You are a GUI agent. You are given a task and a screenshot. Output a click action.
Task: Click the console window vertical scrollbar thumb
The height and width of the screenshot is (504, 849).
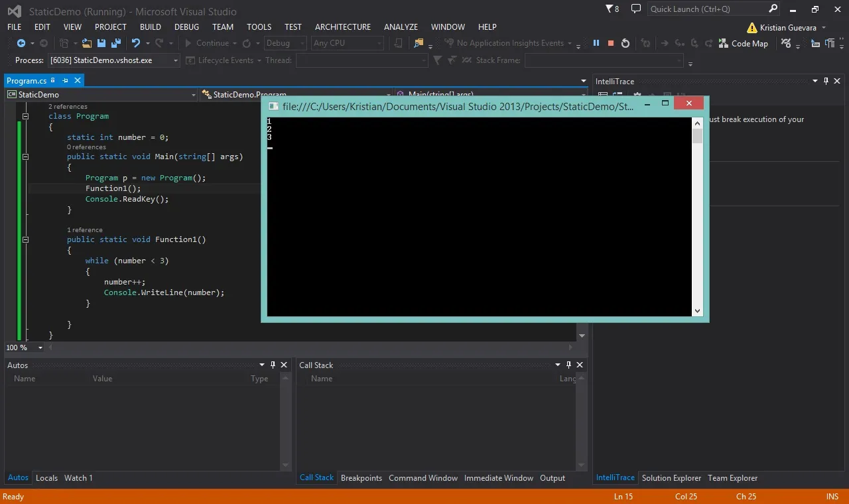pos(697,136)
